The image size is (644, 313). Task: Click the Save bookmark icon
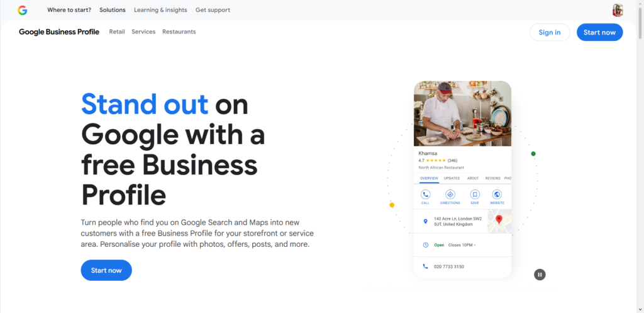[475, 195]
